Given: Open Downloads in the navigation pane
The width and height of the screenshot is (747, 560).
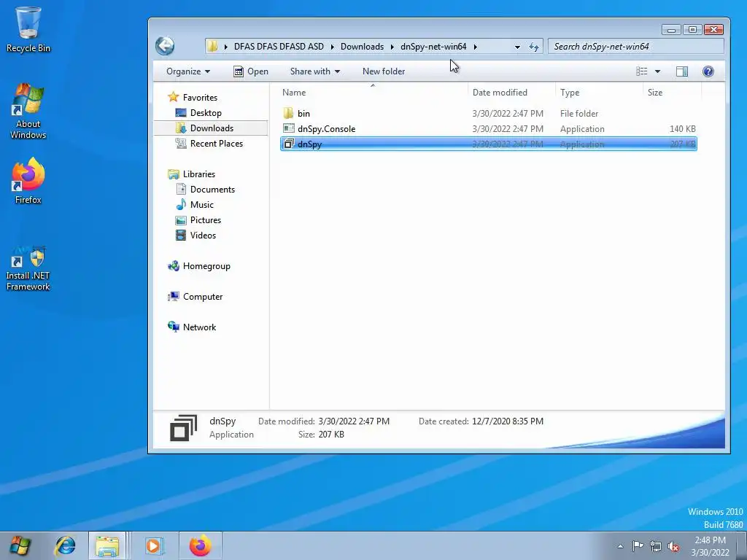Looking at the screenshot, I should click(211, 128).
